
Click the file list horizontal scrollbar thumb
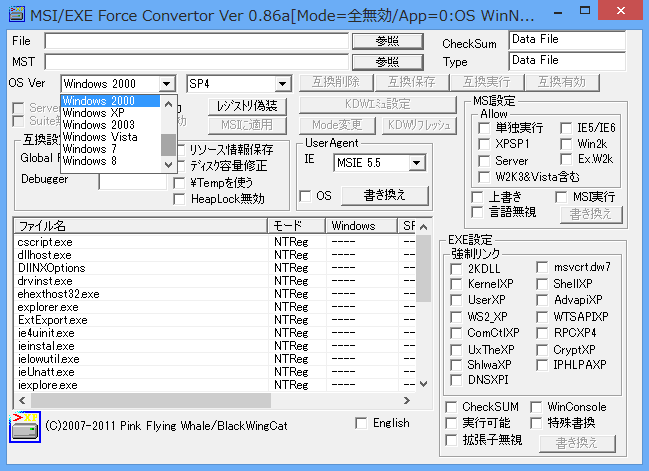point(151,401)
